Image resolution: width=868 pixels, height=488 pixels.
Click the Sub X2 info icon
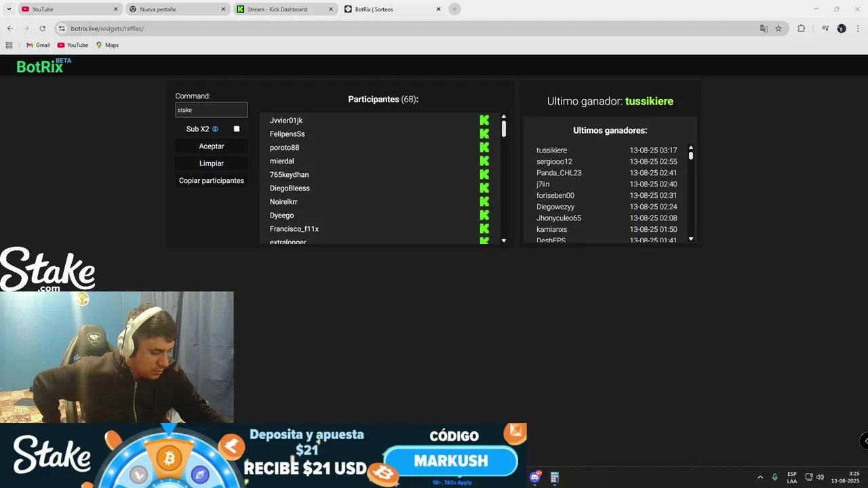tap(215, 129)
